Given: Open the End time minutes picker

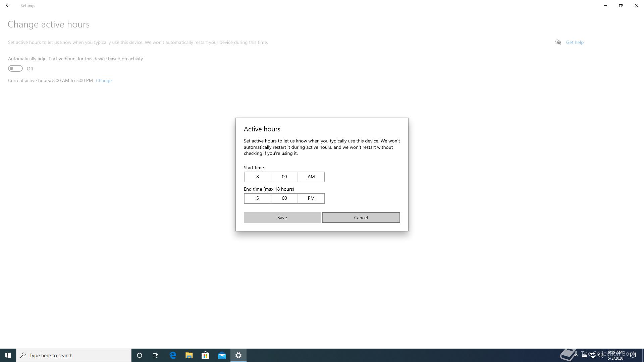Looking at the screenshot, I should point(284,198).
